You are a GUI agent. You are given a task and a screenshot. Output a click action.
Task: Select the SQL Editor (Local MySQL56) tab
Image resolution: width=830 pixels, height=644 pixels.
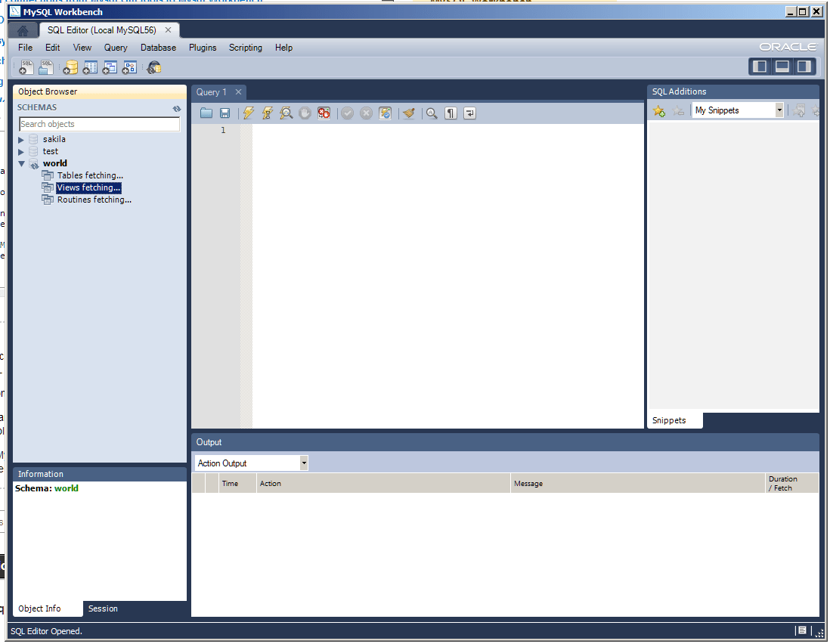[x=101, y=30]
